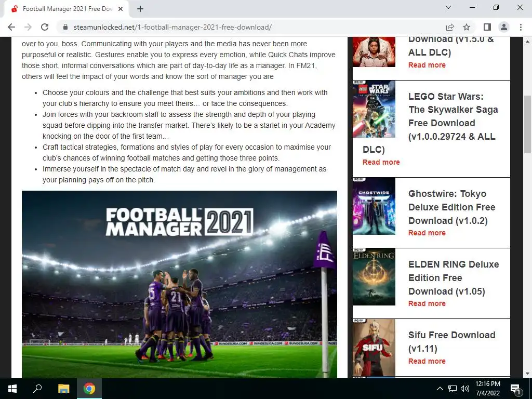Click the Sifu cover thumbnail

pyautogui.click(x=374, y=347)
